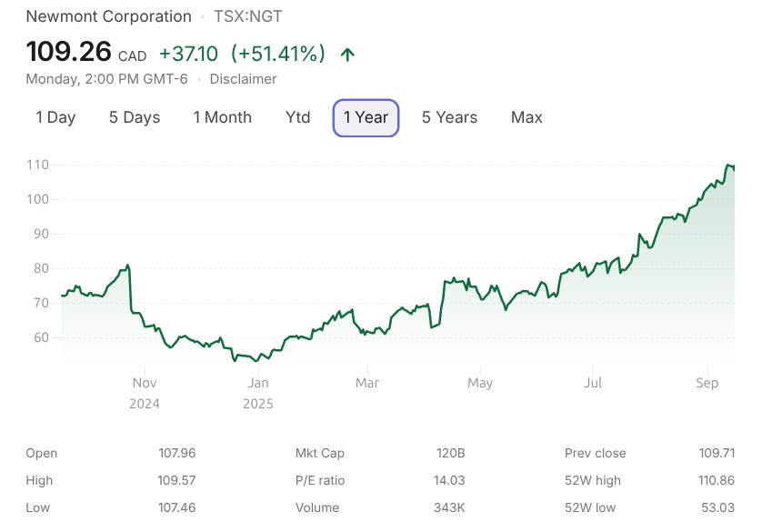Click the 110 y-axis label
772x532 pixels.
point(37,165)
